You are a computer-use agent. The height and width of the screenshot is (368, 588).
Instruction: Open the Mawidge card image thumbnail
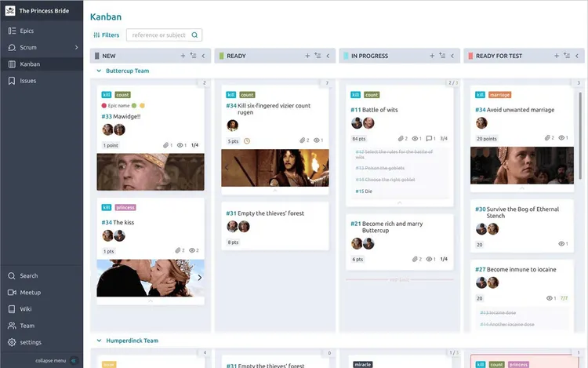151,172
